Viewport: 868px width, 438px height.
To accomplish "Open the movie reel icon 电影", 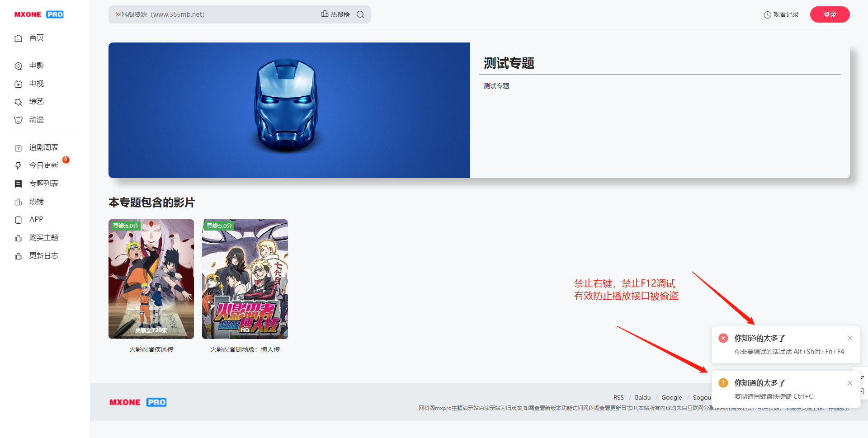I will point(19,66).
